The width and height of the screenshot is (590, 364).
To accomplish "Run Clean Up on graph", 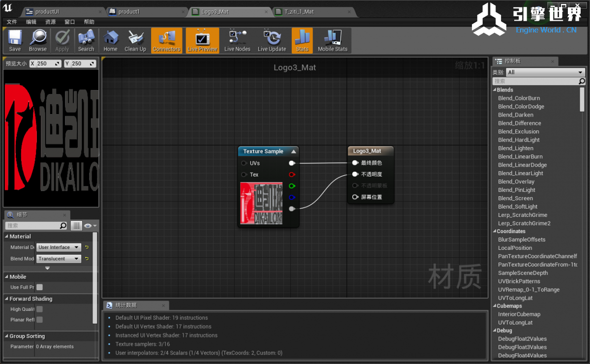I will pyautogui.click(x=135, y=41).
